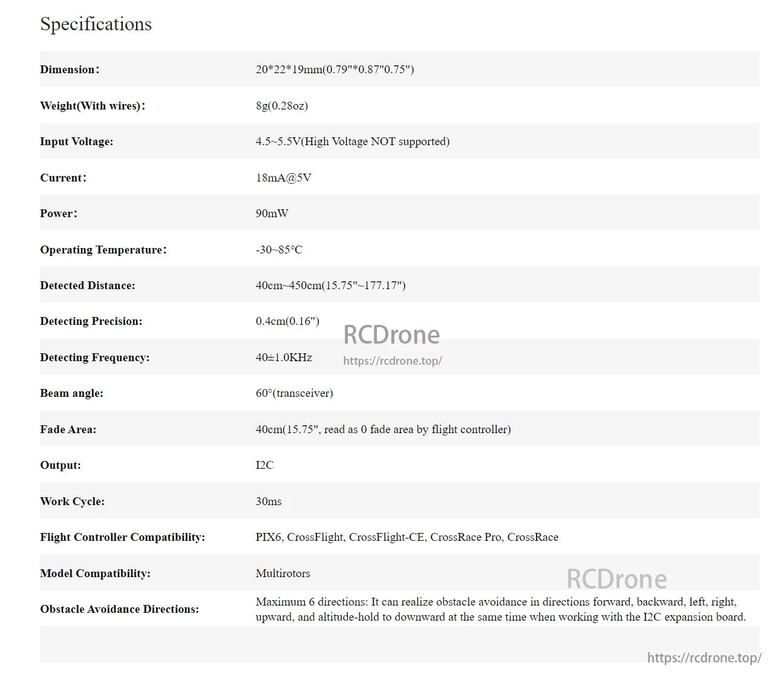Click the Flight Controller Compatibility list
Viewport: 784px width, 686px height.
click(407, 537)
